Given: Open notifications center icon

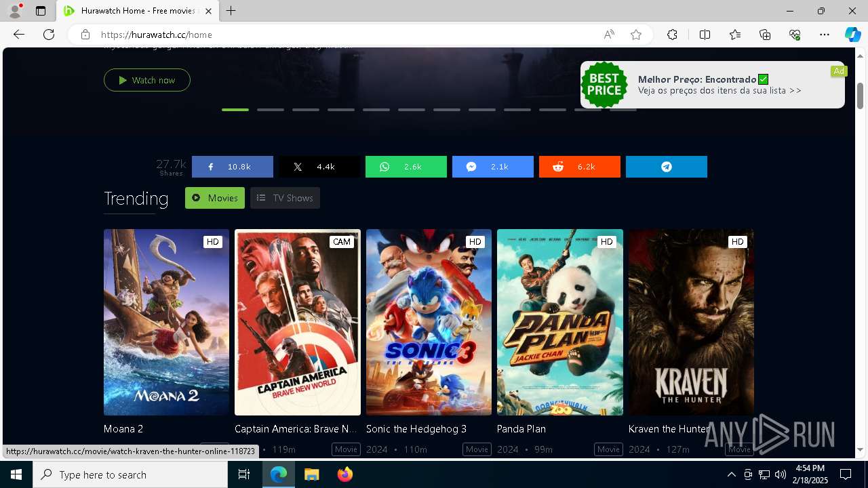Looking at the screenshot, I should coord(846,474).
